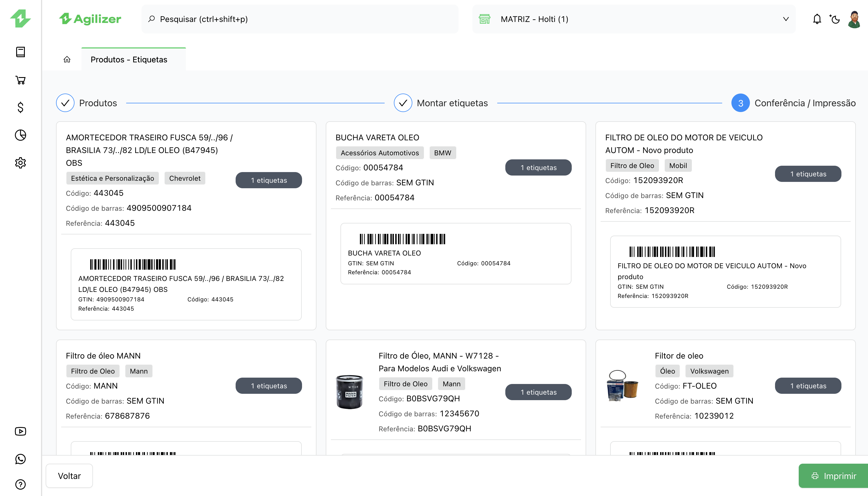Click the AMORTECEDOR label preview barcode
The height and width of the screenshot is (496, 868).
tap(133, 264)
